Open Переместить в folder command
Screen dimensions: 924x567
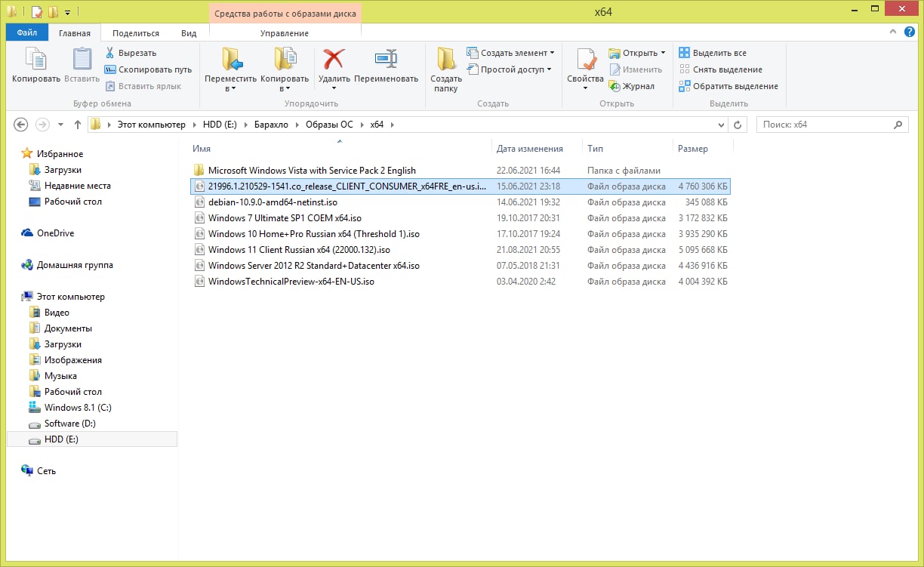pyautogui.click(x=230, y=69)
